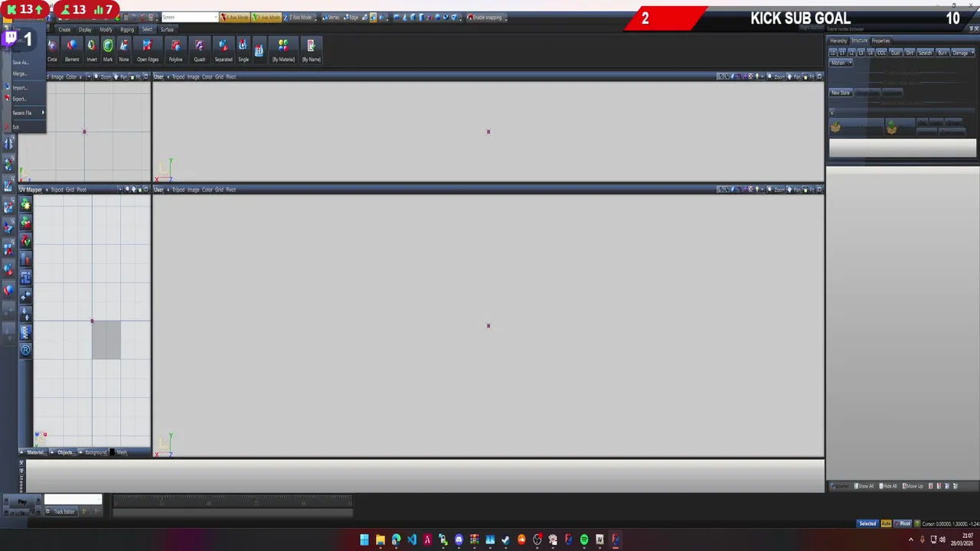Viewport: 980px width, 551px height.
Task: Activate the Mark selection tool
Action: tap(108, 51)
